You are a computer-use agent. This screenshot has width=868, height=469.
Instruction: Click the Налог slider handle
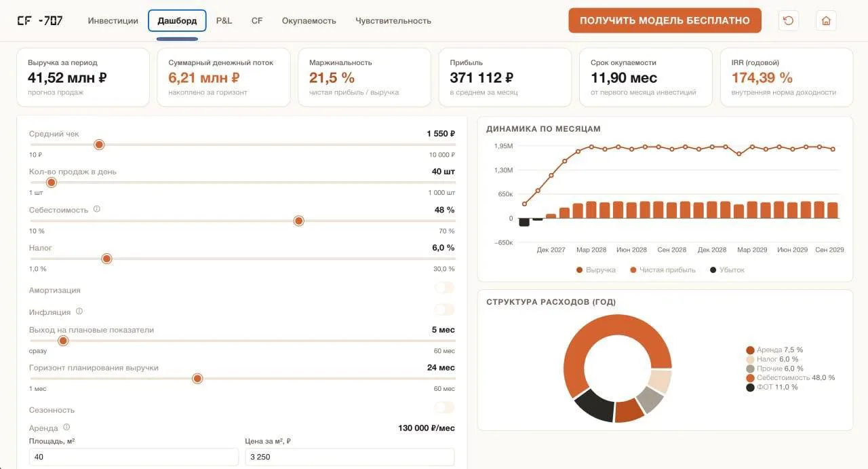pos(106,259)
